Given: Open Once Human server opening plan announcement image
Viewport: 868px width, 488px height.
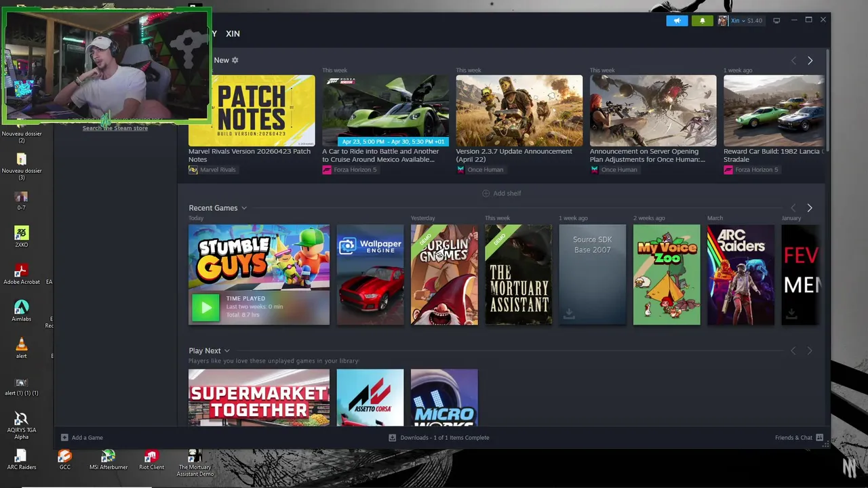Looking at the screenshot, I should pos(652,110).
